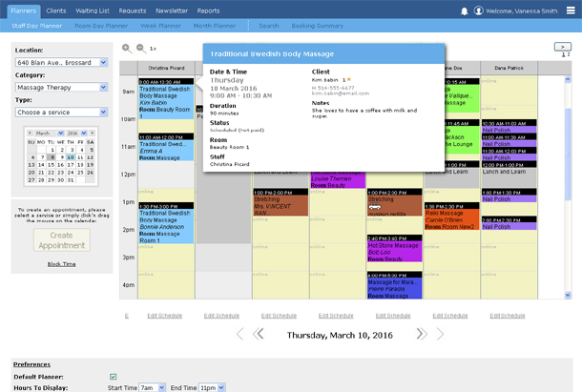Image resolution: width=582 pixels, height=392 pixels.
Task: Open Louise Therrien Hot Stone appointment
Action: coord(338,179)
